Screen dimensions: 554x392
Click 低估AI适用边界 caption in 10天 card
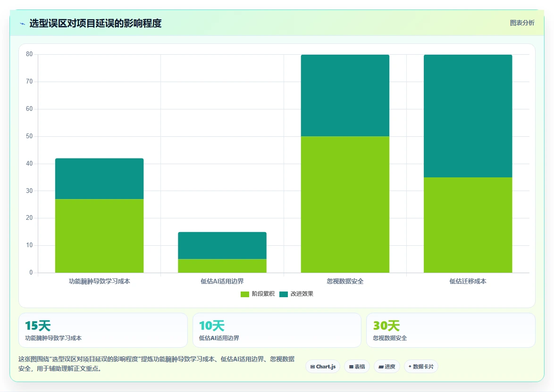tap(219, 338)
